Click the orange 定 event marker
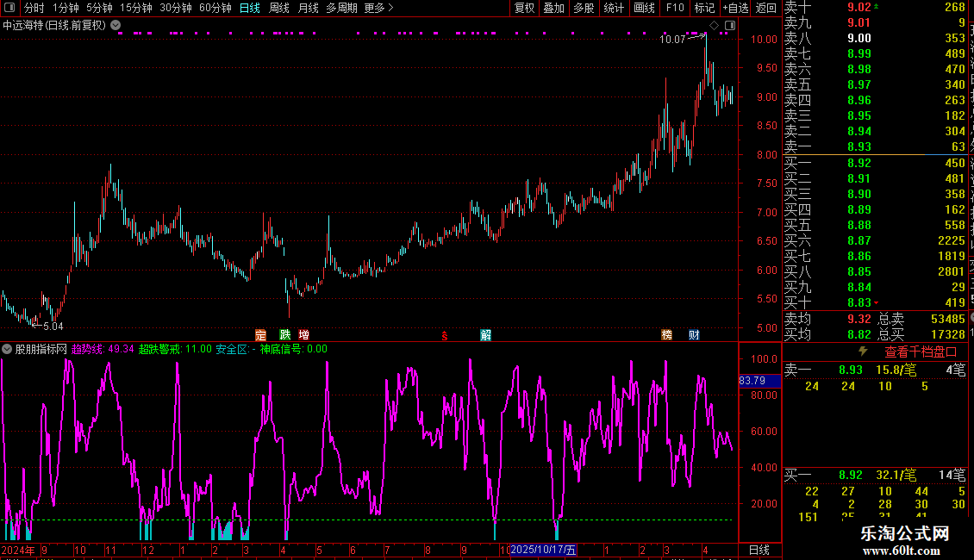The height and width of the screenshot is (560, 974). 260,335
